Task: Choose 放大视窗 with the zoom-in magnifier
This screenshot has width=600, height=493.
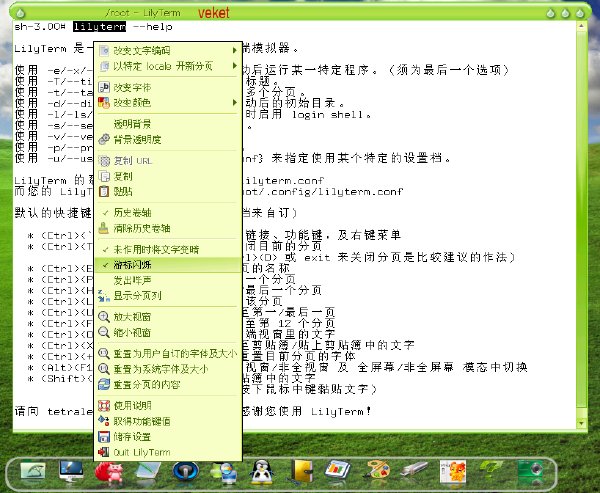Action: (x=168, y=317)
